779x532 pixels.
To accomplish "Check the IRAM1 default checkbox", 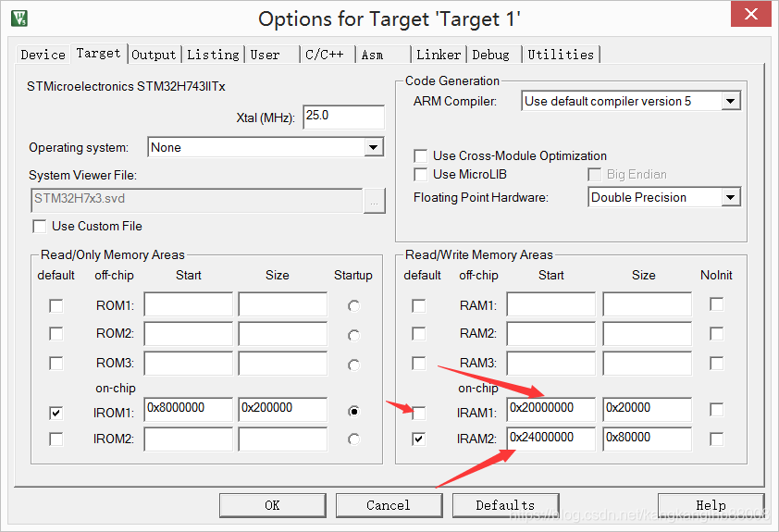I will [419, 413].
